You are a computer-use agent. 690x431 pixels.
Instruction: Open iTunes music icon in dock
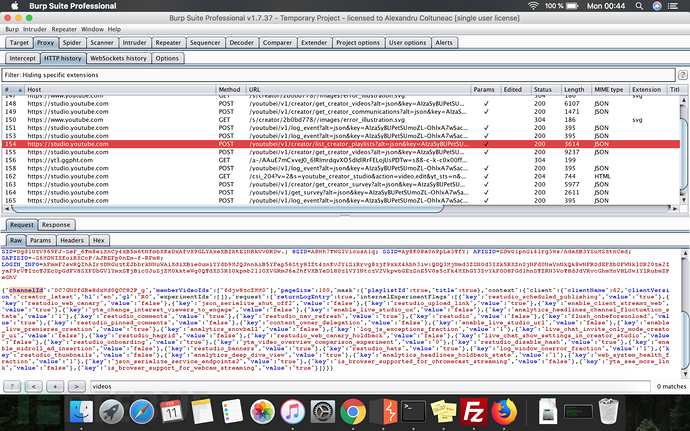(292, 413)
